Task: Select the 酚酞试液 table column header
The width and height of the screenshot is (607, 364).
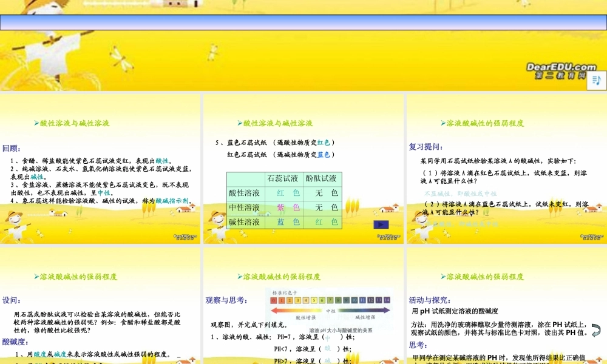Action: coord(320,178)
